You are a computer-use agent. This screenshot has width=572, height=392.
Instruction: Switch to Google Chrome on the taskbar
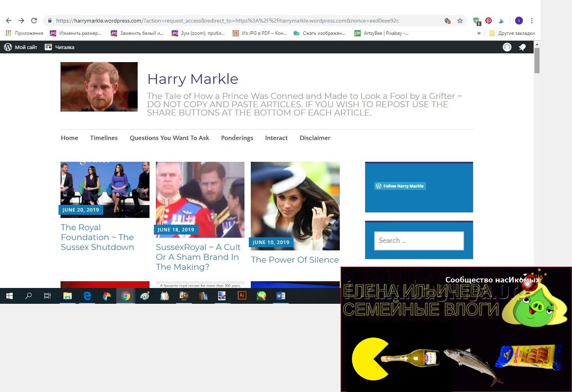[x=126, y=296]
